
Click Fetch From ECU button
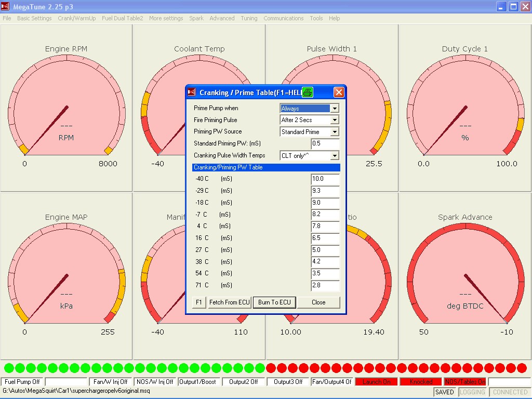(x=229, y=302)
